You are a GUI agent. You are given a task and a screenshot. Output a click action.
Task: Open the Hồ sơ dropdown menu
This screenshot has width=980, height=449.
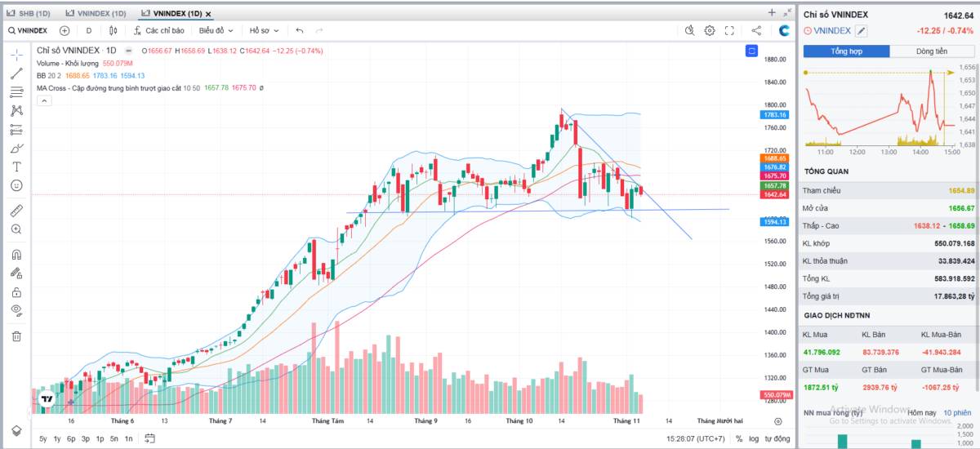pyautogui.click(x=265, y=30)
